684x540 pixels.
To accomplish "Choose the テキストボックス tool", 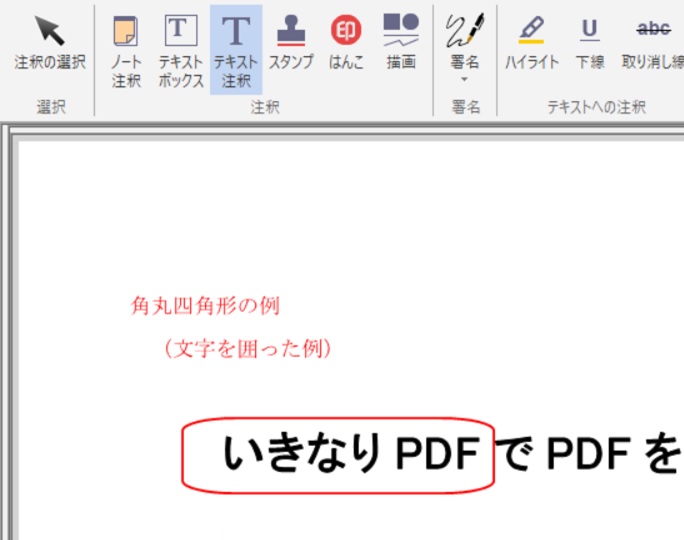I will (x=181, y=51).
